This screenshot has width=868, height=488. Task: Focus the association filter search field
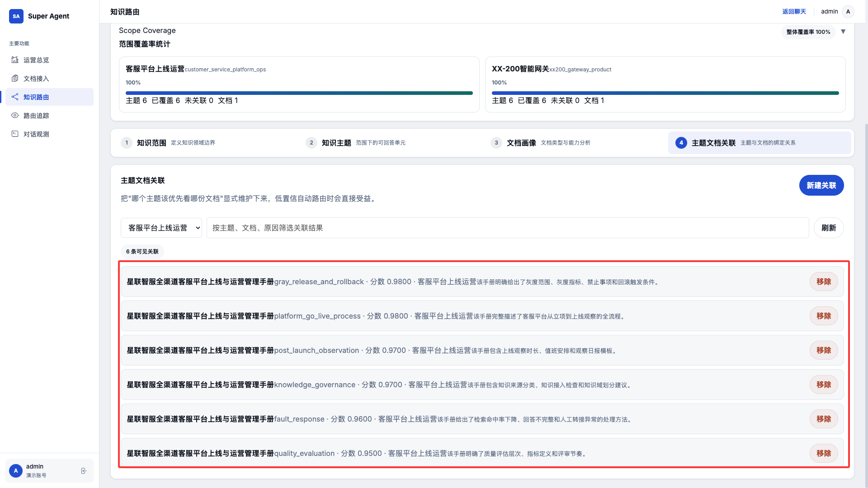(507, 228)
